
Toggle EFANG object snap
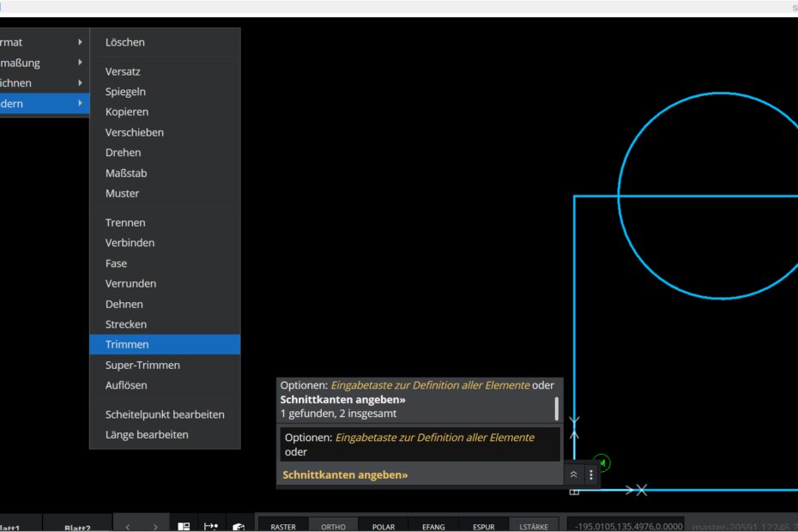click(433, 526)
